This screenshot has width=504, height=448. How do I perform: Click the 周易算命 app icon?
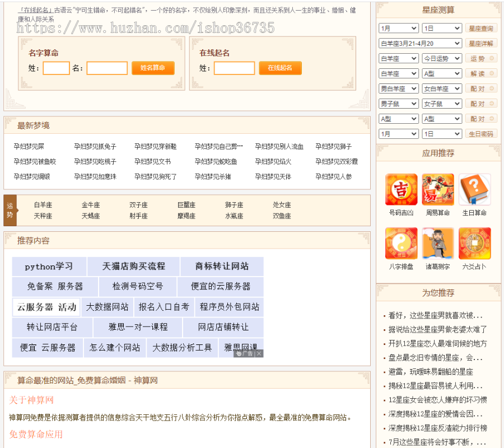(x=438, y=189)
